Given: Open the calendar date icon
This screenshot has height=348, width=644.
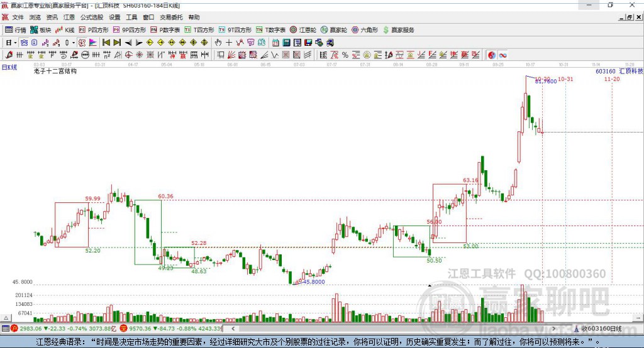Looking at the screenshot, I should point(275,43).
